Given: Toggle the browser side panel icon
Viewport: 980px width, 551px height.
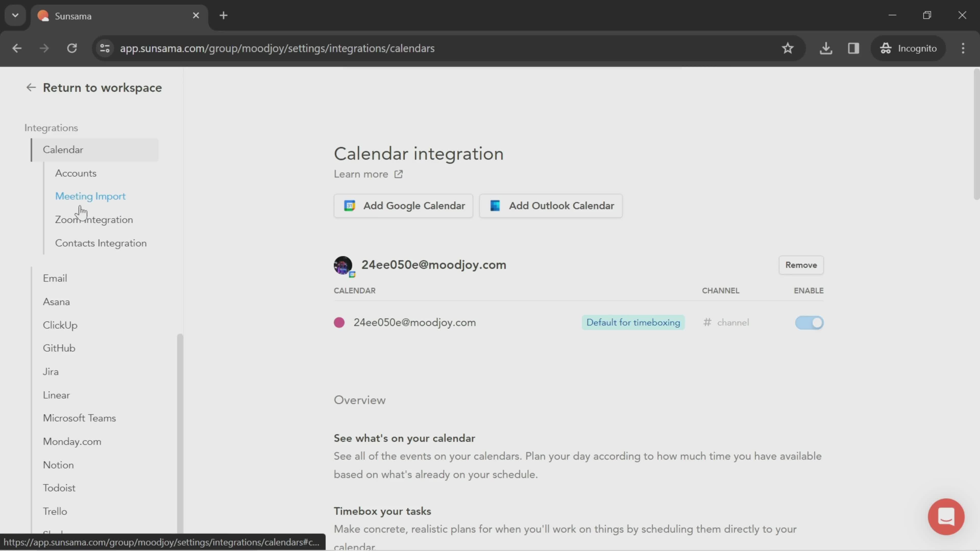Looking at the screenshot, I should tap(853, 48).
